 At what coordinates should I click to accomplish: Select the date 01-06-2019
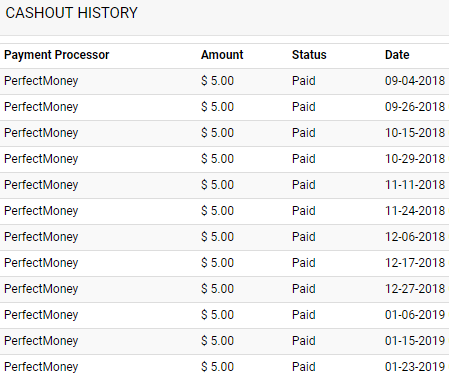coord(415,315)
